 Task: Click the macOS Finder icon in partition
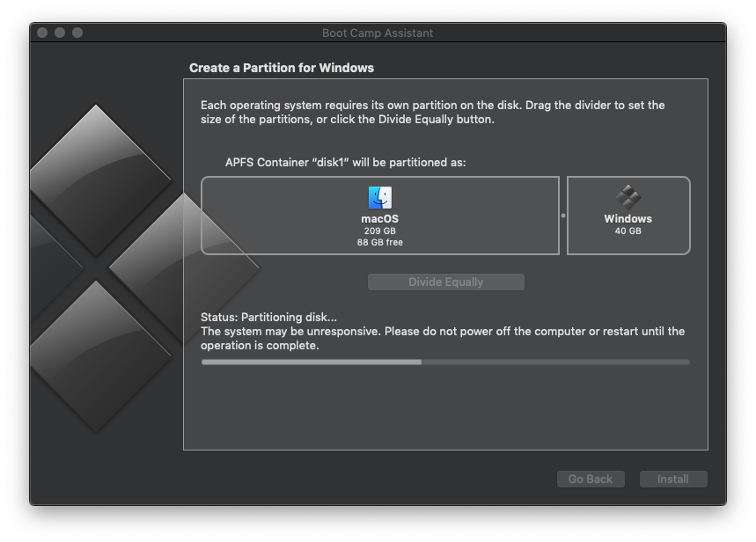[380, 198]
